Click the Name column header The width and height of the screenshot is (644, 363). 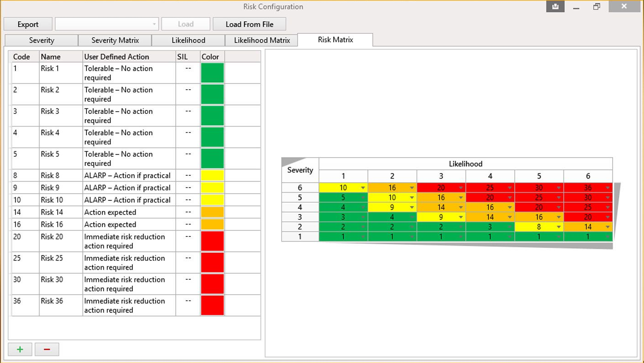pyautogui.click(x=61, y=56)
